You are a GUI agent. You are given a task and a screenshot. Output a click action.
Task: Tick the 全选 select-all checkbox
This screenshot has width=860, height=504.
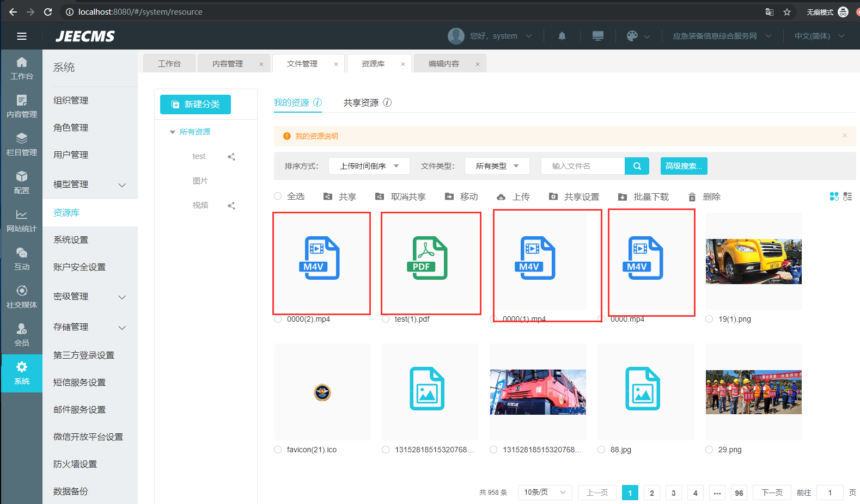pyautogui.click(x=278, y=196)
